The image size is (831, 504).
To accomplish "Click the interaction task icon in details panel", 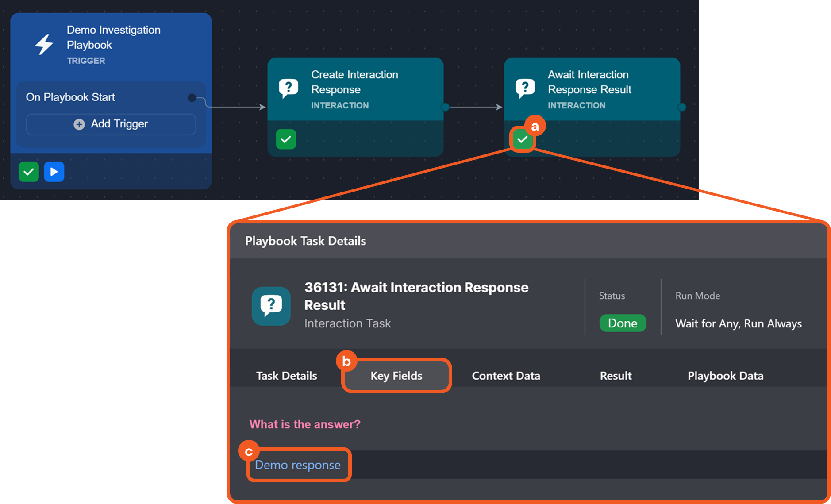I will (x=271, y=306).
